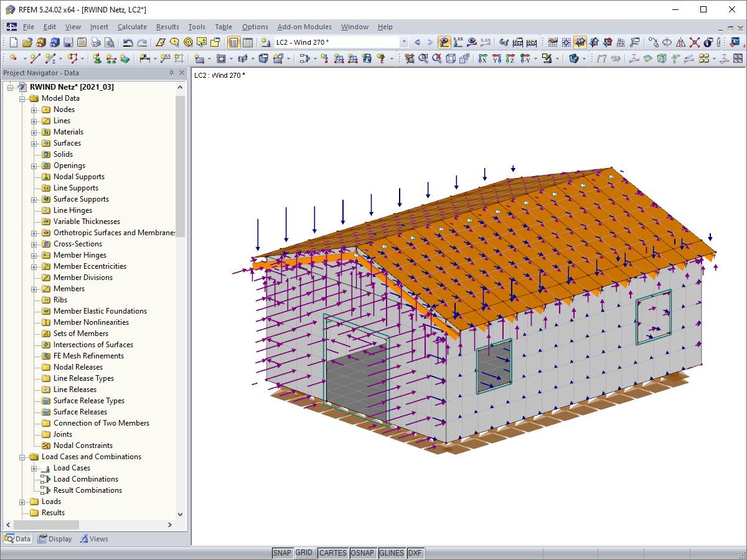747x560 pixels.
Task: Enable OSNAP object snapping
Action: point(363,553)
